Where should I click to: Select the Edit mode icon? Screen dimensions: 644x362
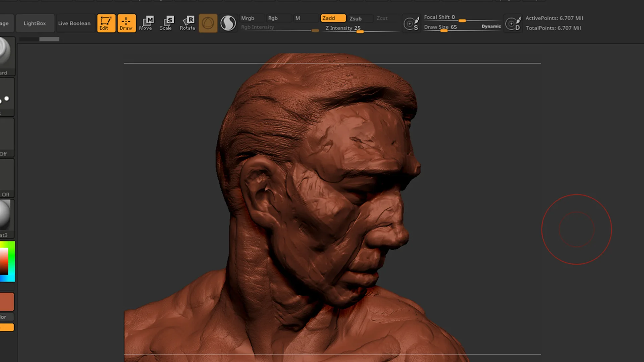[x=106, y=23]
